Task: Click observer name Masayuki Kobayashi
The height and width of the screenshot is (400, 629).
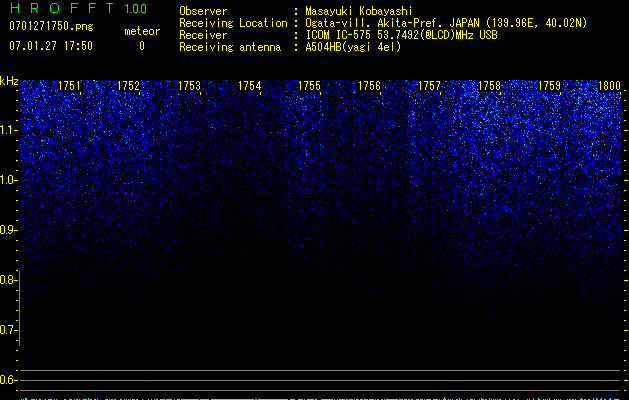Action: pyautogui.click(x=359, y=11)
